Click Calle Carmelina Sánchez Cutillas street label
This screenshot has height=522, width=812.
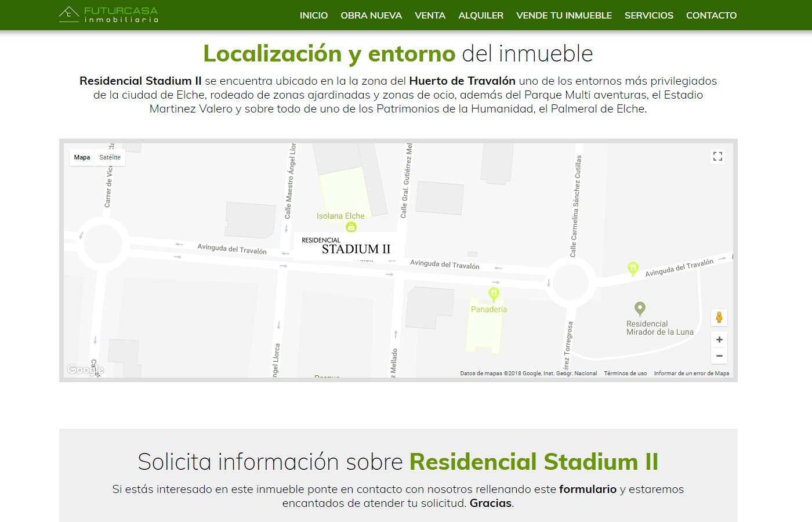[575, 206]
